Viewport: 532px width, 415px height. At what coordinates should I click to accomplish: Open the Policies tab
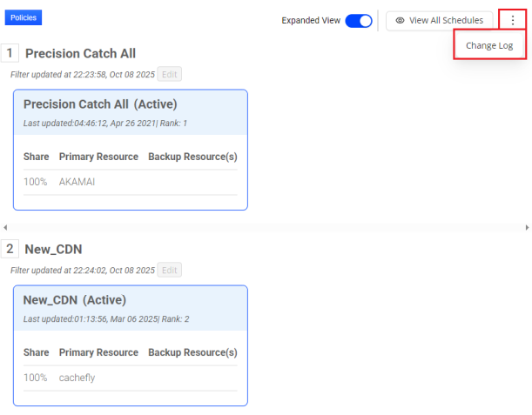24,17
